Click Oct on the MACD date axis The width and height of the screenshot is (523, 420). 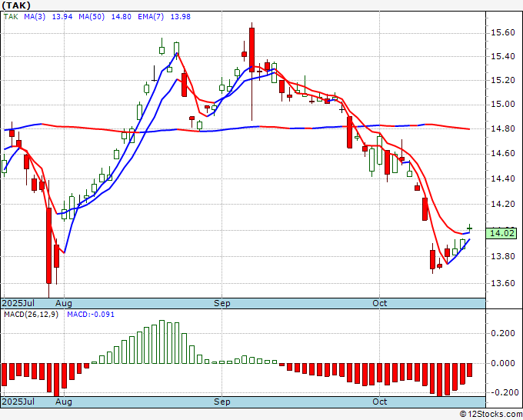(380, 402)
